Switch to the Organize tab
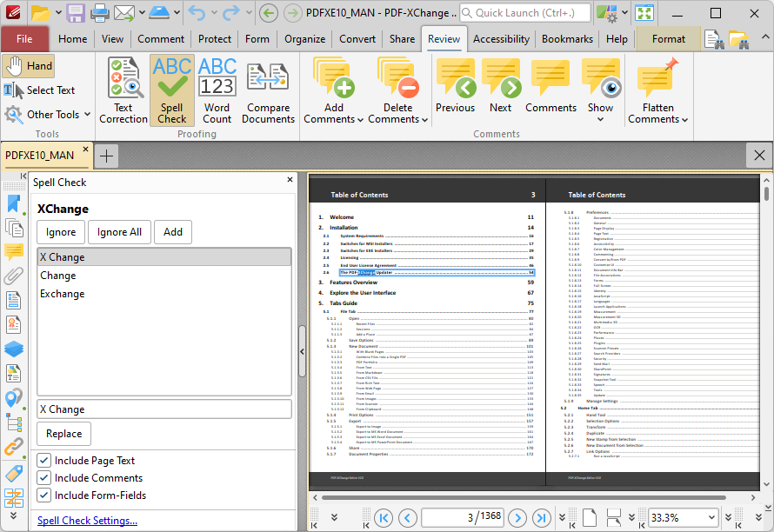 pos(304,39)
